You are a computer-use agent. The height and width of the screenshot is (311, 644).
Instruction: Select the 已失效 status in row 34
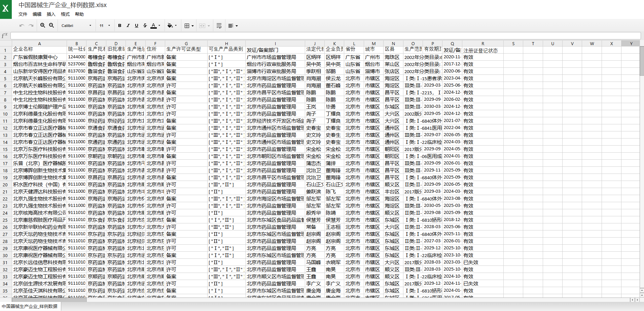click(x=483, y=284)
